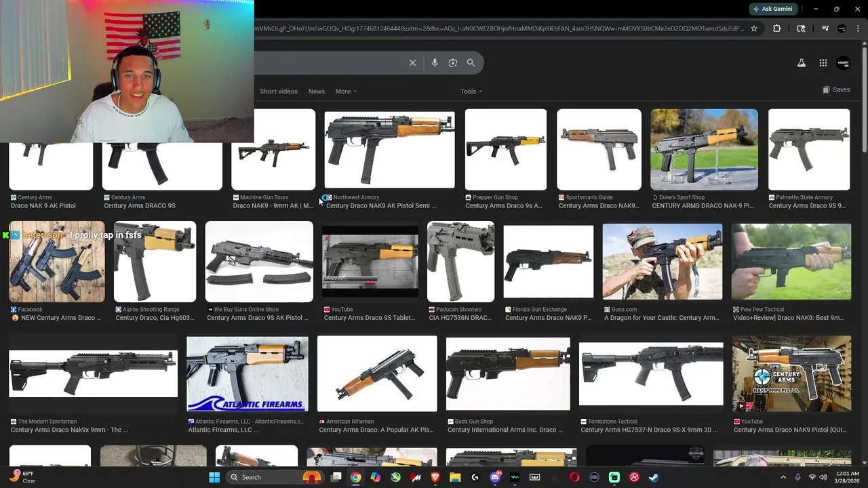868x488 pixels.
Task: Open Pepper Gun Shop Draco 9s image
Action: [x=505, y=149]
